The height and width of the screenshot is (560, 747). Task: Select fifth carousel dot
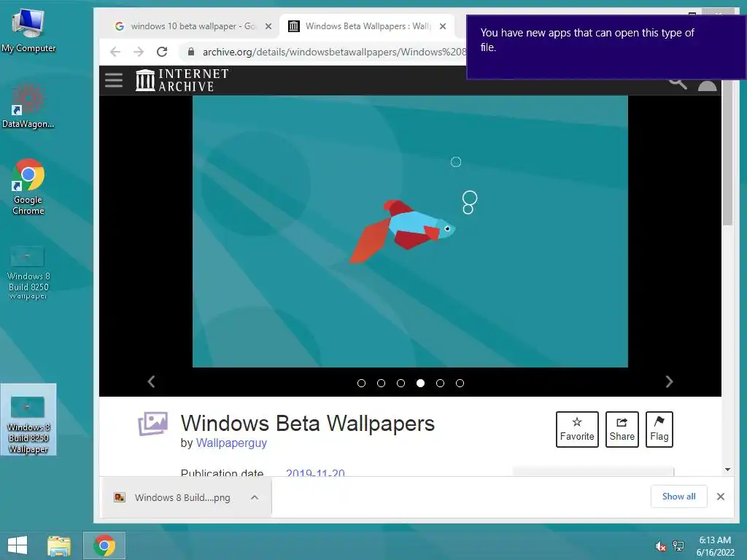[440, 384]
